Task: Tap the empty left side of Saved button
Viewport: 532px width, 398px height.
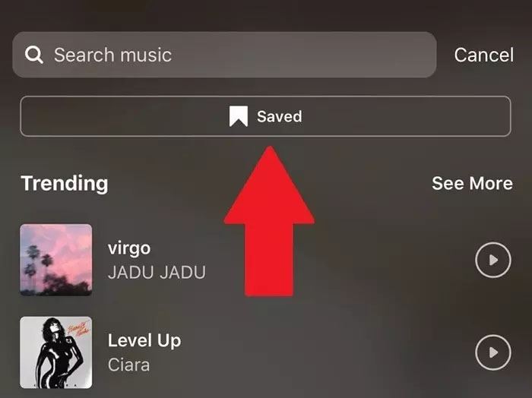Action: pos(122,116)
